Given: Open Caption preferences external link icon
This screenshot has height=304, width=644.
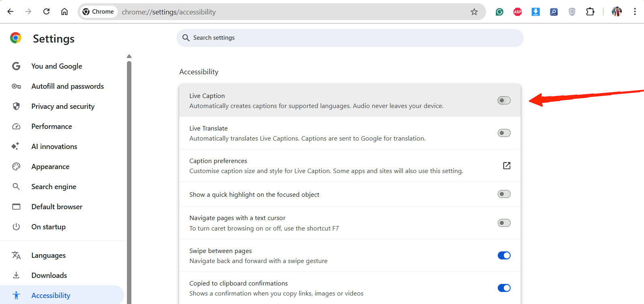Looking at the screenshot, I should click(507, 165).
